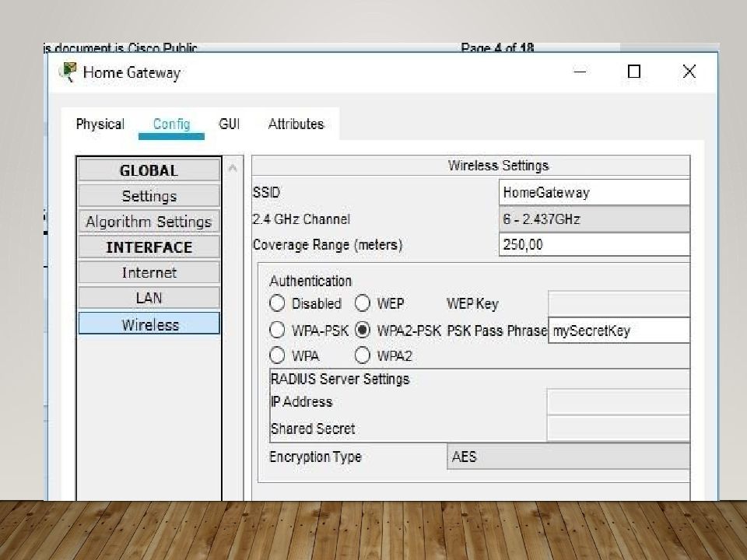The image size is (747, 560).
Task: Click the "WEP Key" label
Action: coord(472,304)
